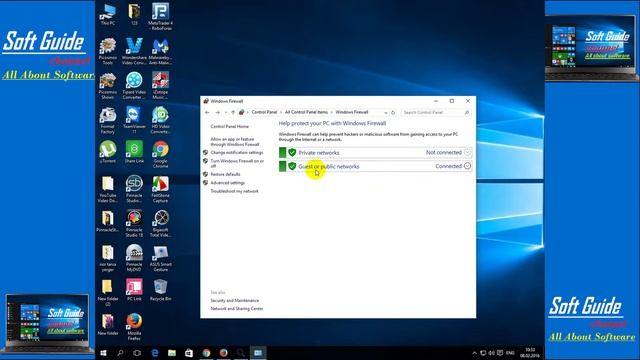Open the MetaTrader 4 RoboForex shortcut

(160, 16)
